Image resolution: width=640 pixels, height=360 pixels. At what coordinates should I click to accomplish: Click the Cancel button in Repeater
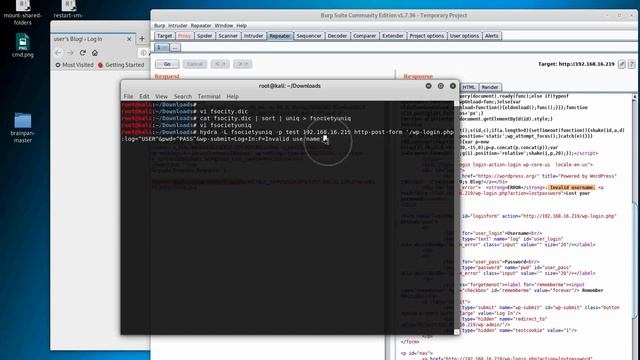click(x=195, y=64)
